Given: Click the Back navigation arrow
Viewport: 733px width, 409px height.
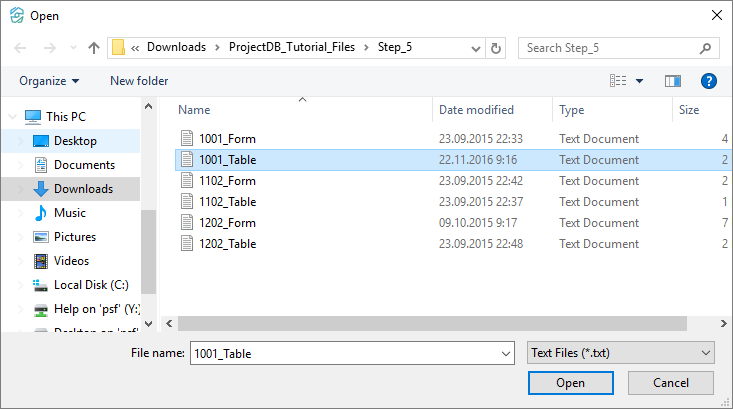Looking at the screenshot, I should click(20, 47).
